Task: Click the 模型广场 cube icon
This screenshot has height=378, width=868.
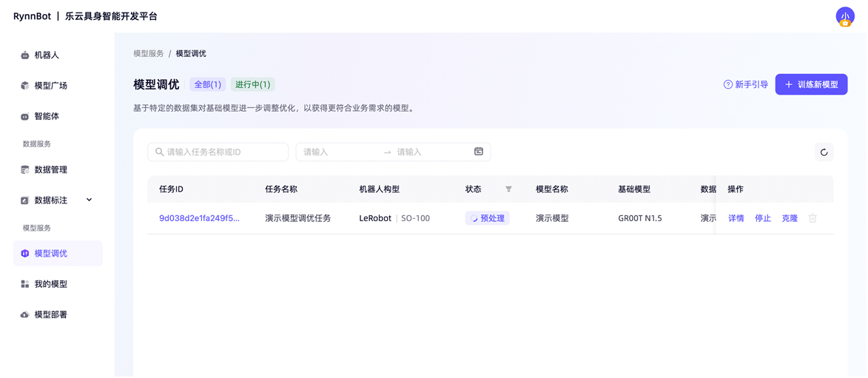Action: coord(24,86)
